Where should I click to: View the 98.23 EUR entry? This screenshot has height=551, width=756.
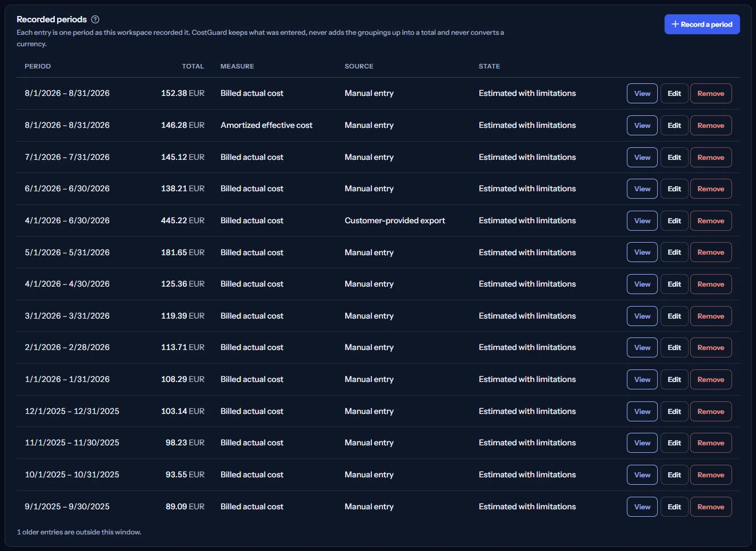pos(642,443)
